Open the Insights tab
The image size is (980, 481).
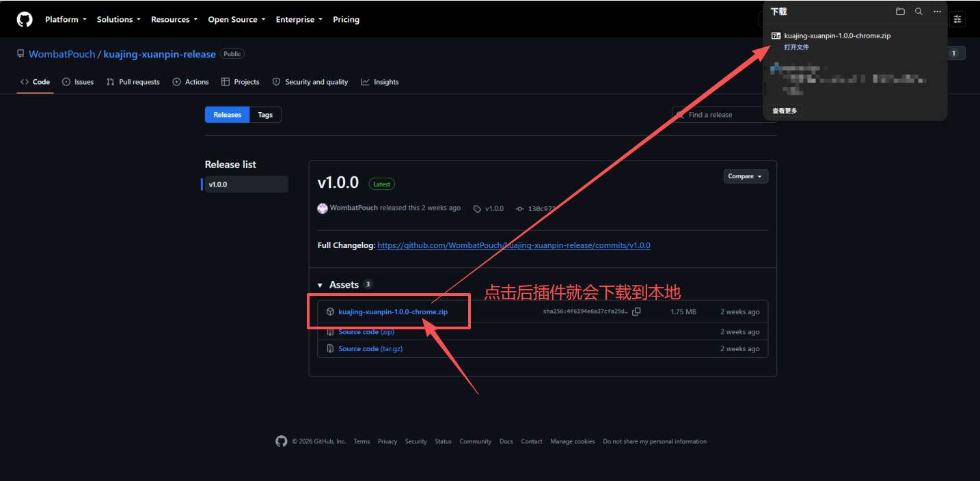tap(380, 82)
